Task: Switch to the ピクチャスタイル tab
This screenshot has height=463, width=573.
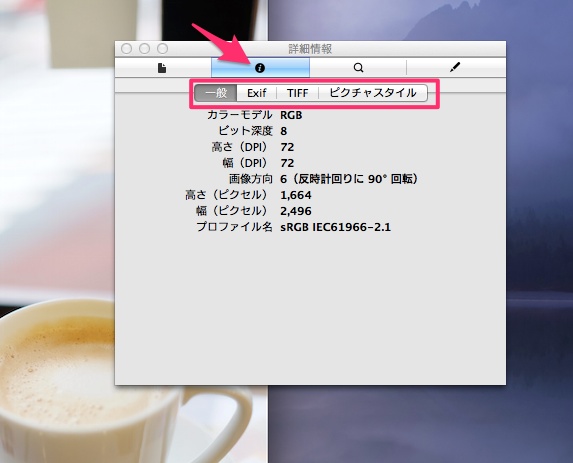Action: pos(373,93)
